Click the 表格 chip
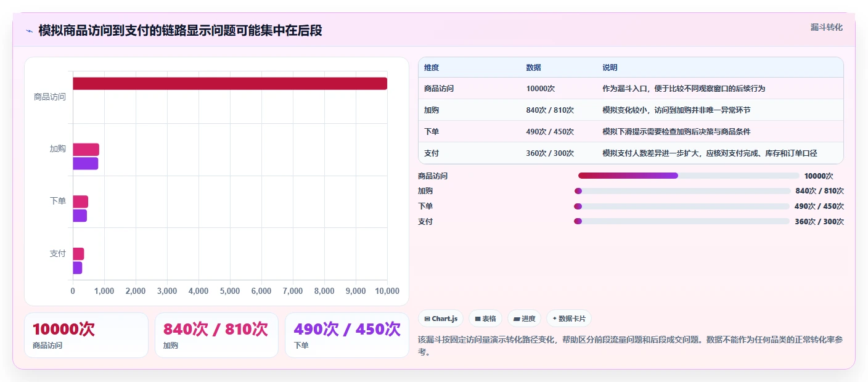 click(485, 319)
